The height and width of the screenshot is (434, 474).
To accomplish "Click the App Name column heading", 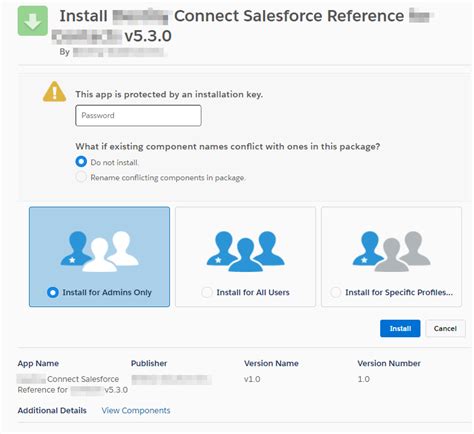I will click(x=38, y=363).
